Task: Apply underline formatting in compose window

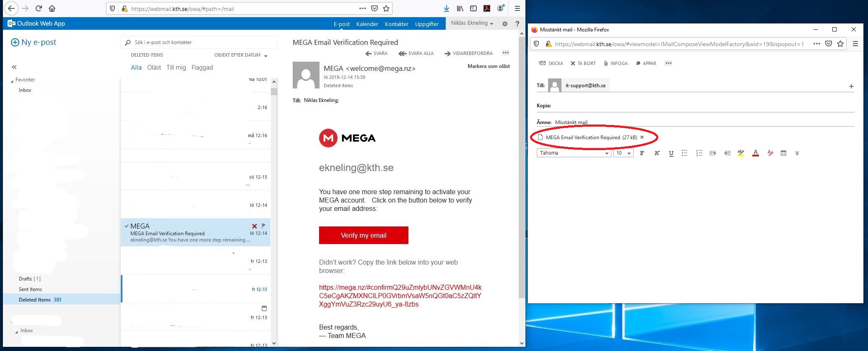Action: 671,153
